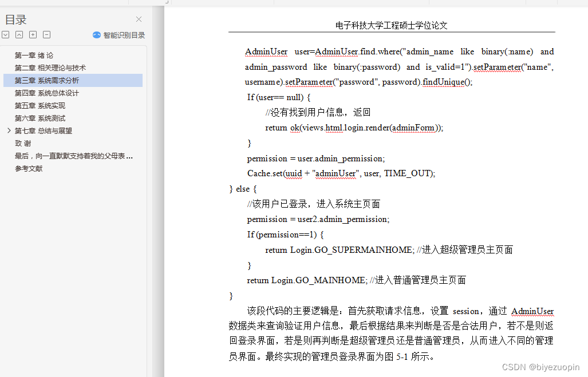Viewport: 588px width, 377px height.
Task: Click the paragraph starting 该段代码的主要逻辑是
Action: (391, 334)
